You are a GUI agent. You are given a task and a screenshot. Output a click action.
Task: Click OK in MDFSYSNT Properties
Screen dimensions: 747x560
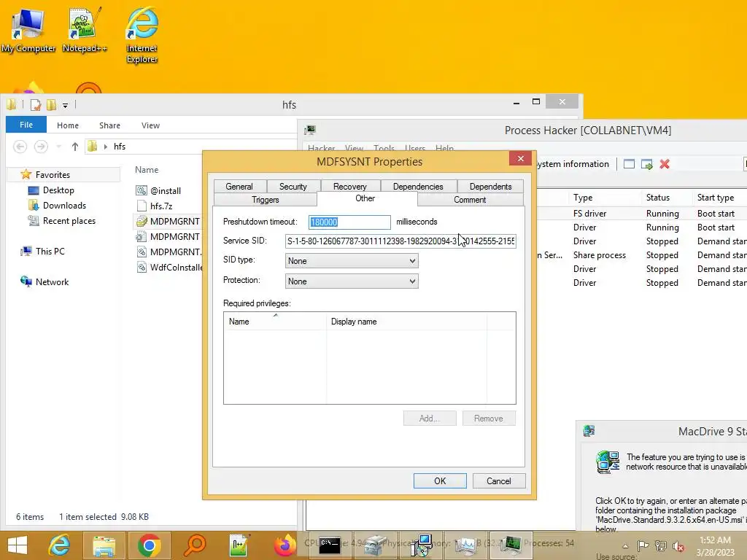point(440,481)
